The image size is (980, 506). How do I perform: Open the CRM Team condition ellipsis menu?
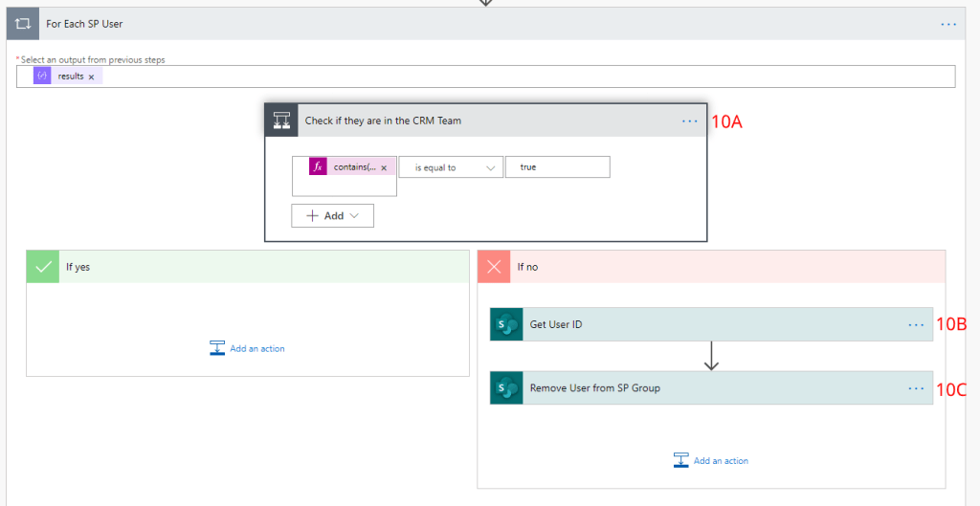pyautogui.click(x=690, y=121)
